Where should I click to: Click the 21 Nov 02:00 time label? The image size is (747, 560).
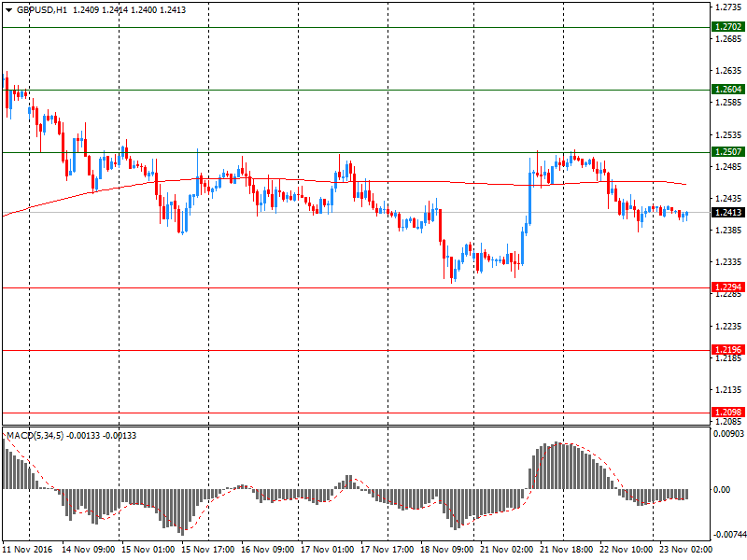(506, 550)
